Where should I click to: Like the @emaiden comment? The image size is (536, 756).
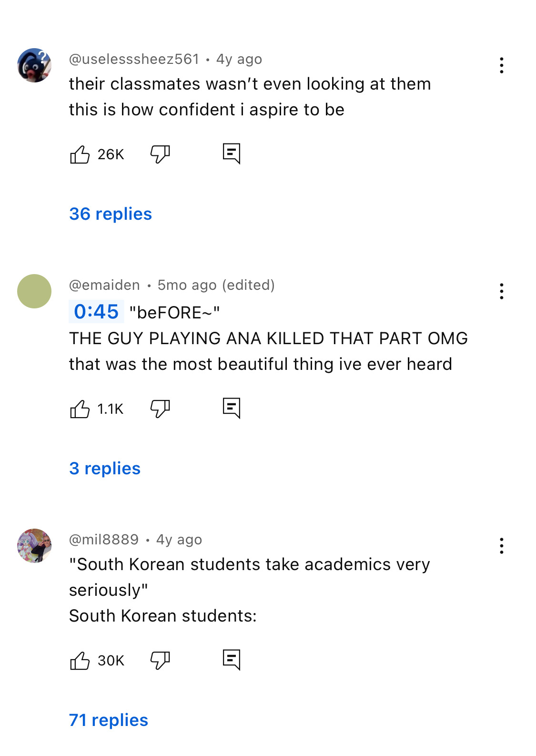coord(80,409)
